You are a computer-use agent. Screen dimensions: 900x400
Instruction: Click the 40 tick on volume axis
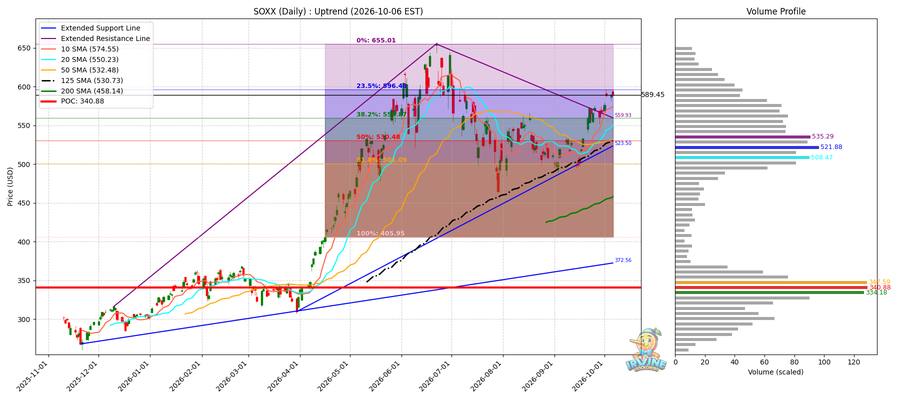click(735, 362)
